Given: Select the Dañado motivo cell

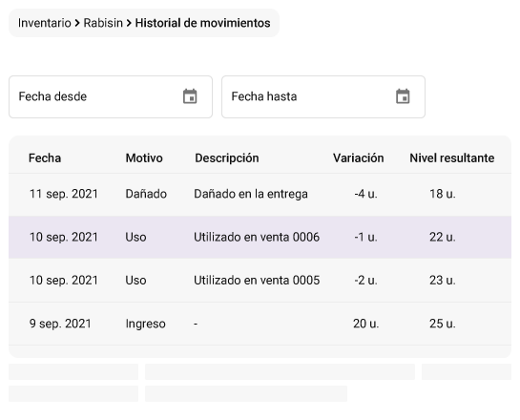Looking at the screenshot, I should click(x=146, y=194).
